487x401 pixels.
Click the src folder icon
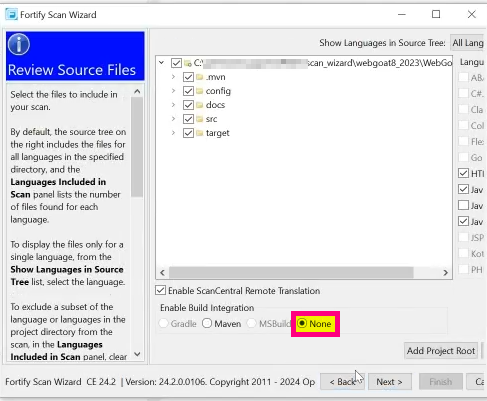pyautogui.click(x=200, y=119)
